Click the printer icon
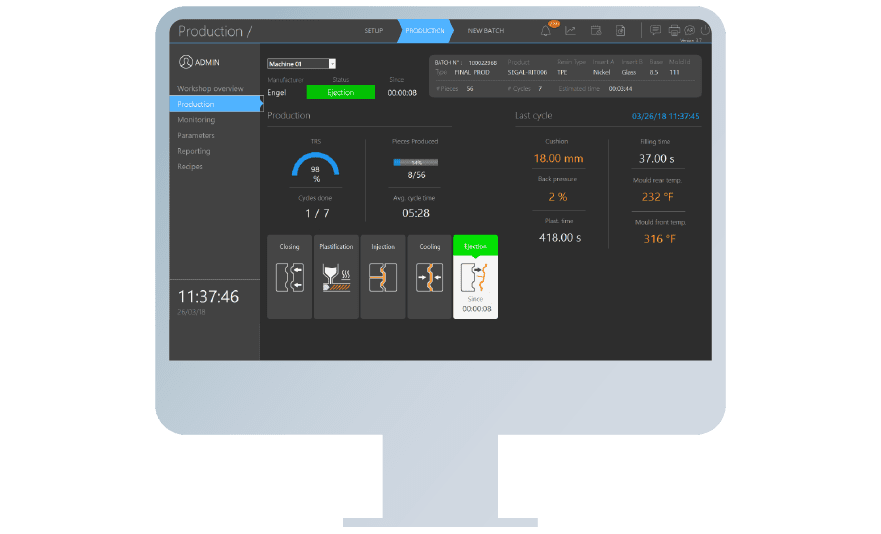 coord(674,31)
